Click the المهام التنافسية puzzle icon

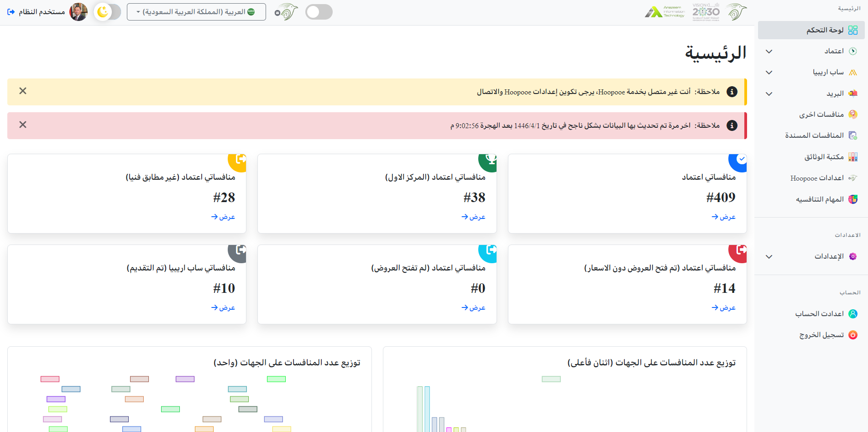tap(852, 199)
